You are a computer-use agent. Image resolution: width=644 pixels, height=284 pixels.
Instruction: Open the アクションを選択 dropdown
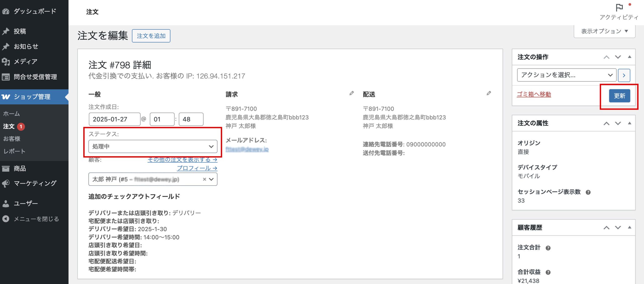coord(566,75)
